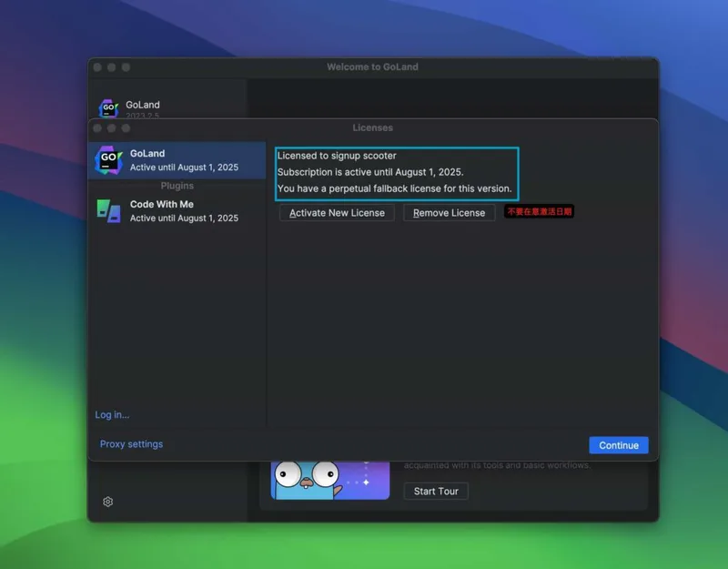Screen dimensions: 728x569
Task: Click the Plugins section header
Action: [177, 186]
